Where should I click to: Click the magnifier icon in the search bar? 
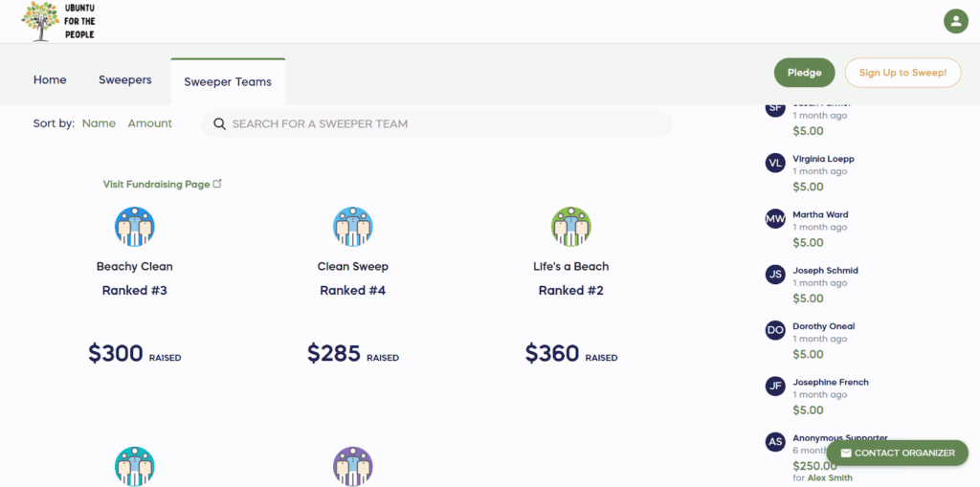[219, 123]
